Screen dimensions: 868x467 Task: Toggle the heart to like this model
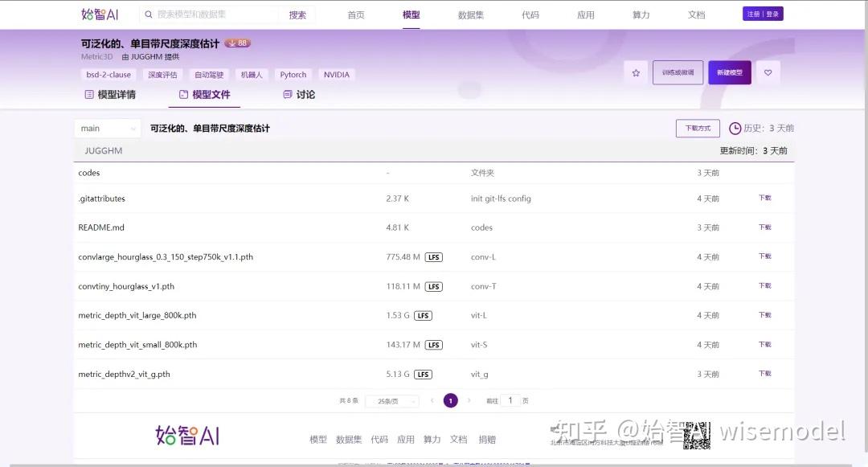click(x=768, y=72)
